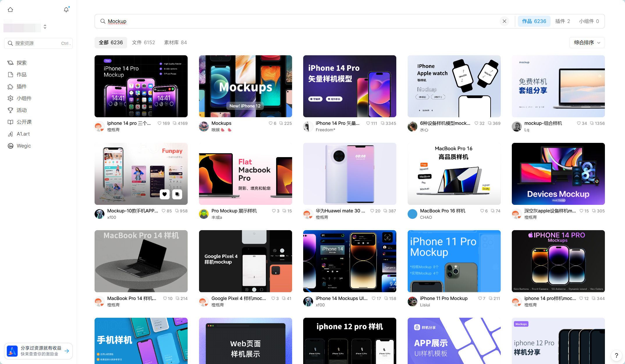Select the 全部 6236 filter
Viewport: 625px width, 364px height.
[x=111, y=42]
